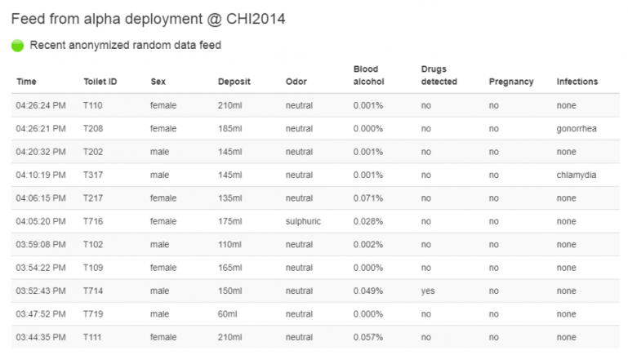Click the yes value under Drugs detected
The height and width of the screenshot is (364, 628).
click(427, 291)
